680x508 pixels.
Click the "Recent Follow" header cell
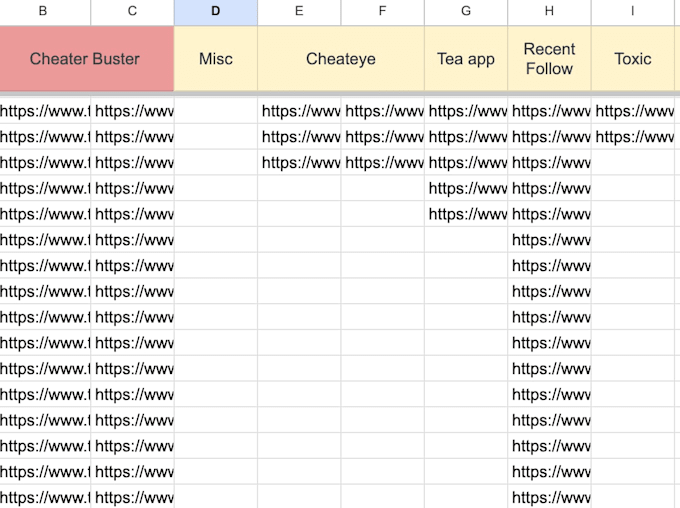549,59
